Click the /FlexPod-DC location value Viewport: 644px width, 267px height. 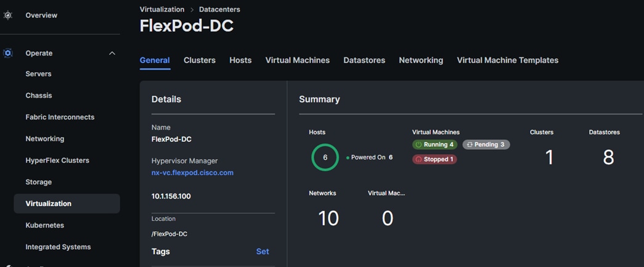pos(169,234)
